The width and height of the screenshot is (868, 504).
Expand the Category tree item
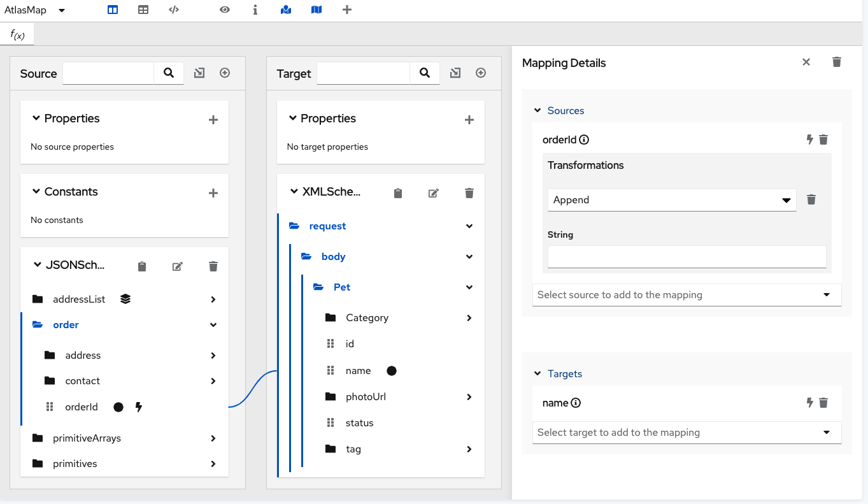tap(469, 317)
